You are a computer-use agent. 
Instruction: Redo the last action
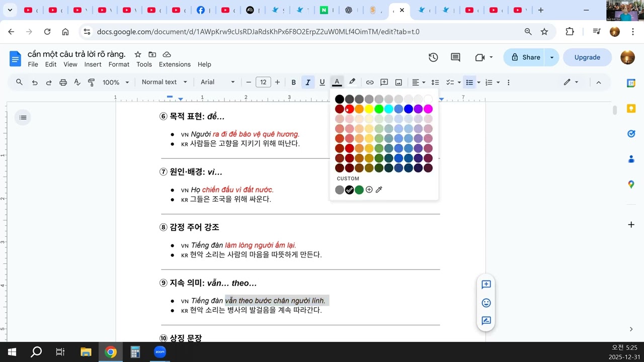pyautogui.click(x=49, y=82)
